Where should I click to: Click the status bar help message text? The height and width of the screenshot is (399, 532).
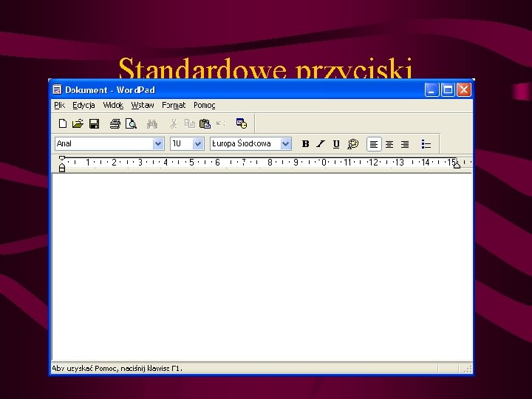(117, 368)
